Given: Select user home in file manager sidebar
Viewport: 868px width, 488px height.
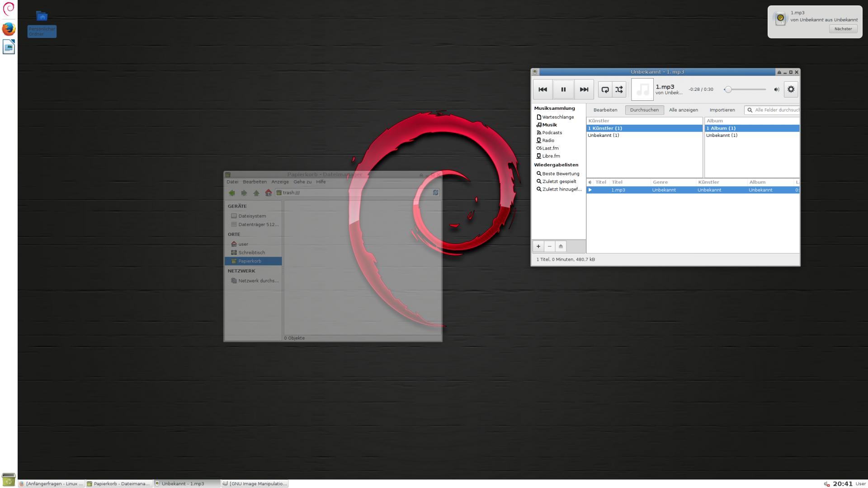Looking at the screenshot, I should tap(253, 244).
